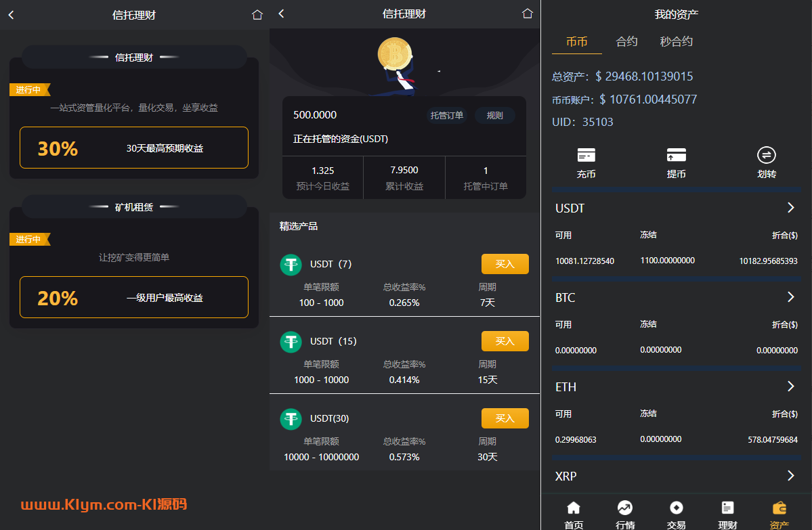
Task: Go to 首页 in bottom navigation
Action: point(573,516)
